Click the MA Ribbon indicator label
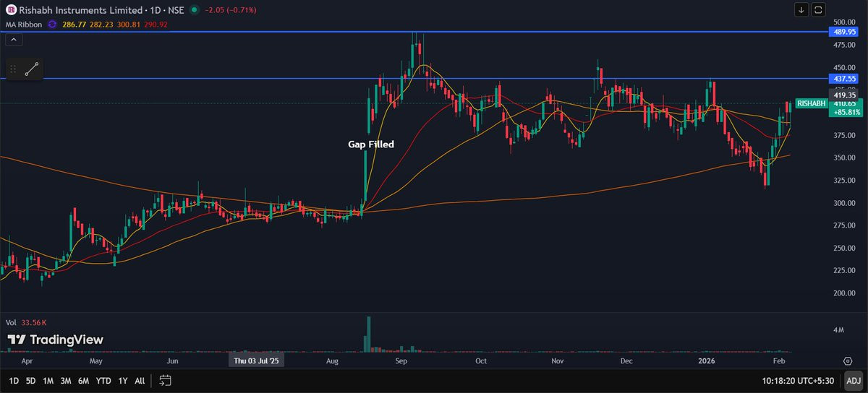 tap(23, 24)
